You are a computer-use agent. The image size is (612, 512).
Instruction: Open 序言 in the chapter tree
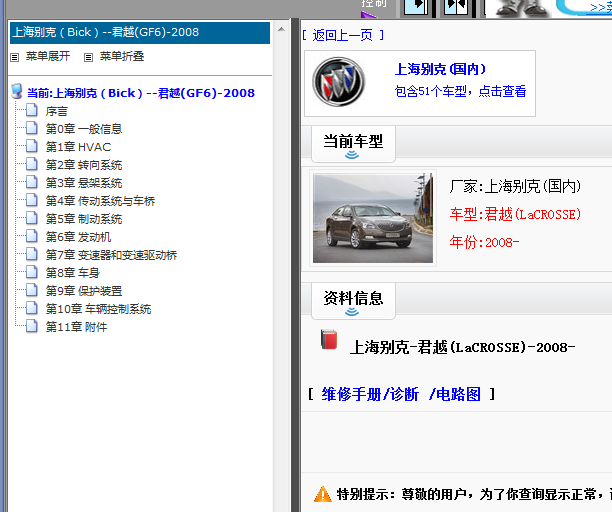click(x=57, y=112)
